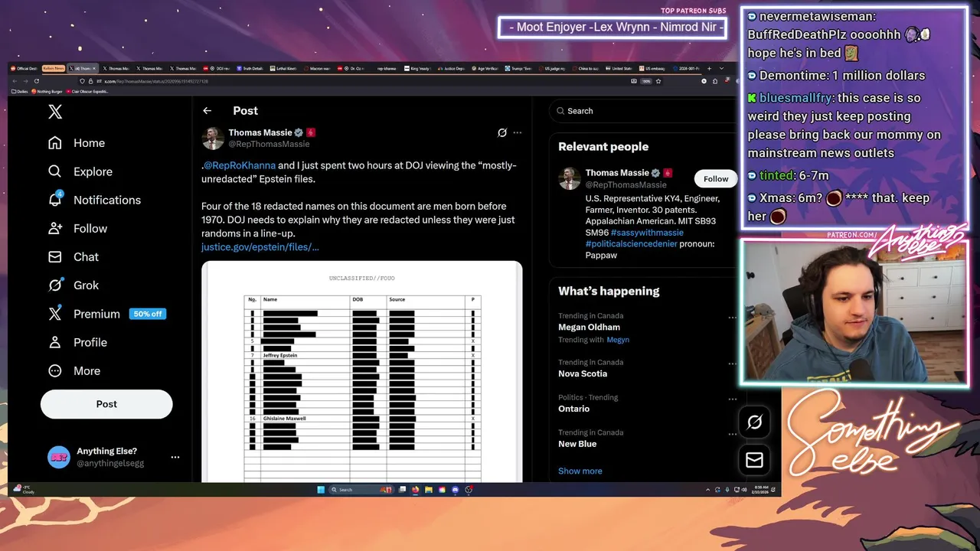Click Show more under What's happening
The image size is (980, 551).
click(580, 471)
